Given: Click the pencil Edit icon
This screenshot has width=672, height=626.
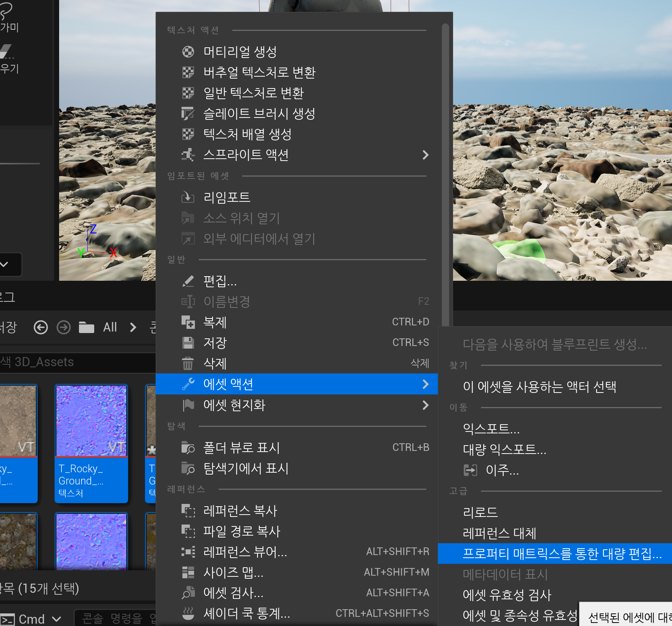Looking at the screenshot, I should pyautogui.click(x=188, y=281).
